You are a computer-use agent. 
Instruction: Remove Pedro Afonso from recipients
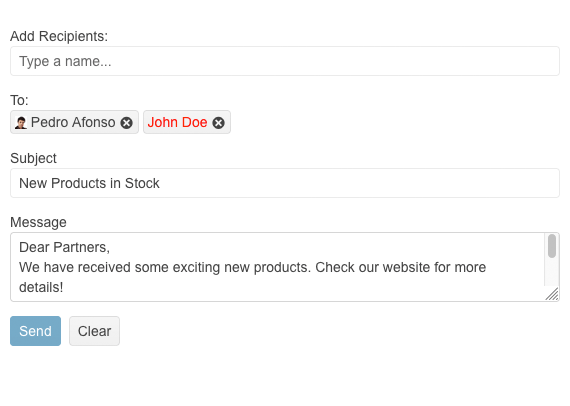tap(127, 123)
